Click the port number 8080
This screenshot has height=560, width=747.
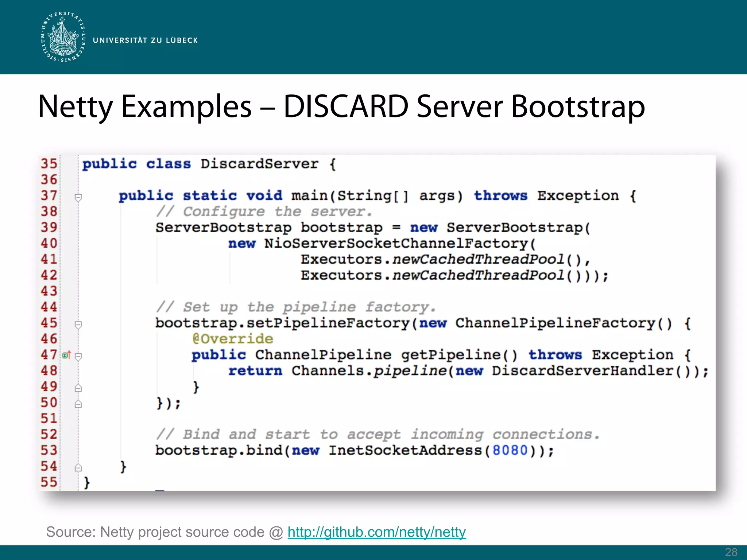click(510, 450)
